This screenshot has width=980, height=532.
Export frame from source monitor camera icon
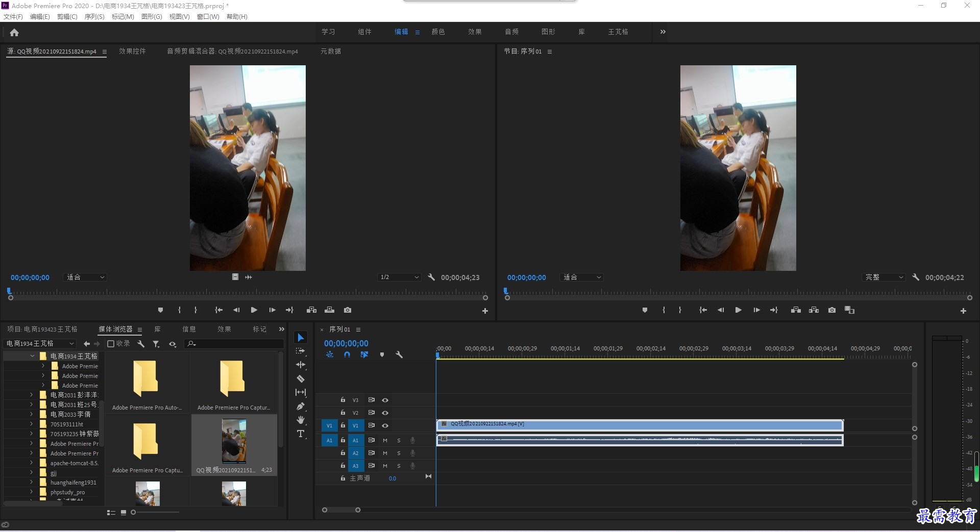coord(348,310)
